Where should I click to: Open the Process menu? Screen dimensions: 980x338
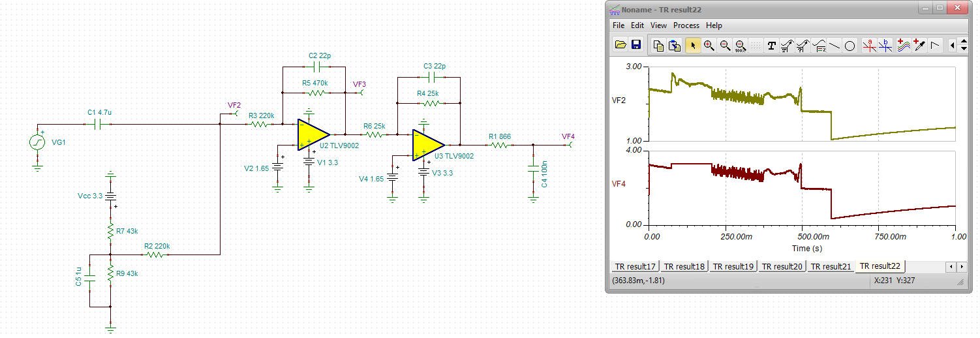(x=686, y=25)
